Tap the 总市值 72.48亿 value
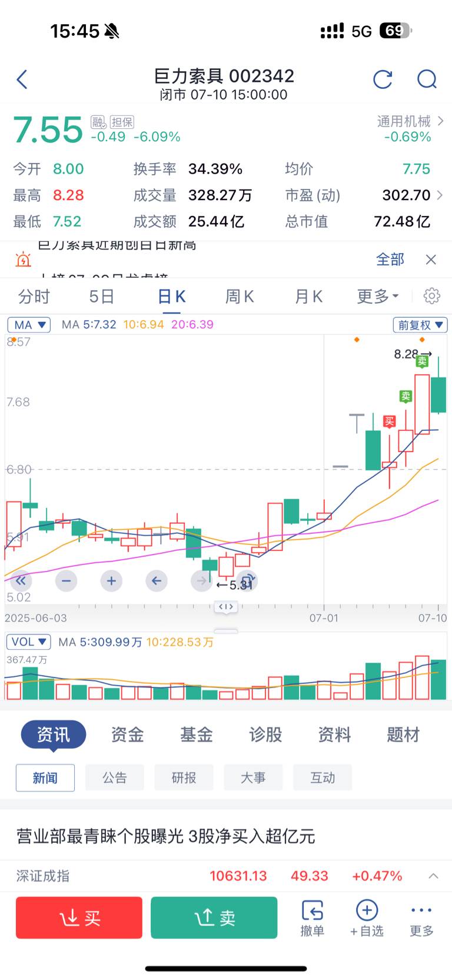 pos(402,221)
